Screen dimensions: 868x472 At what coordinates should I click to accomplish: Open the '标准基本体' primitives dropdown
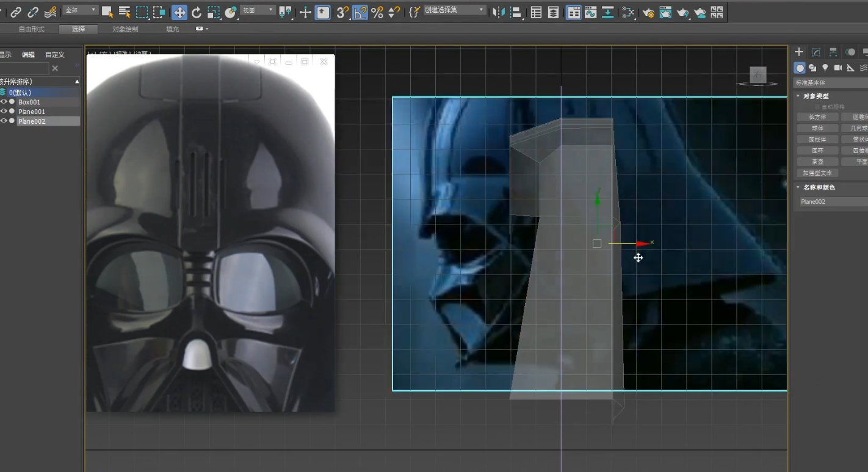(831, 83)
